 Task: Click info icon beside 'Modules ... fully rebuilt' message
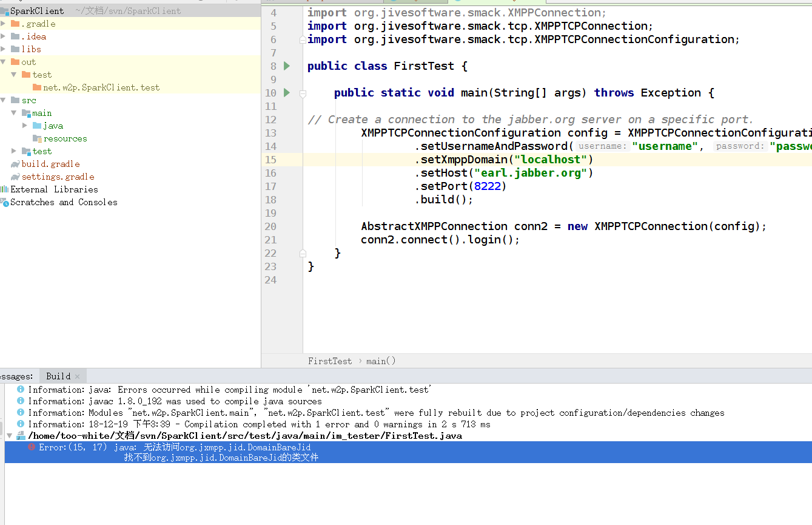click(21, 413)
